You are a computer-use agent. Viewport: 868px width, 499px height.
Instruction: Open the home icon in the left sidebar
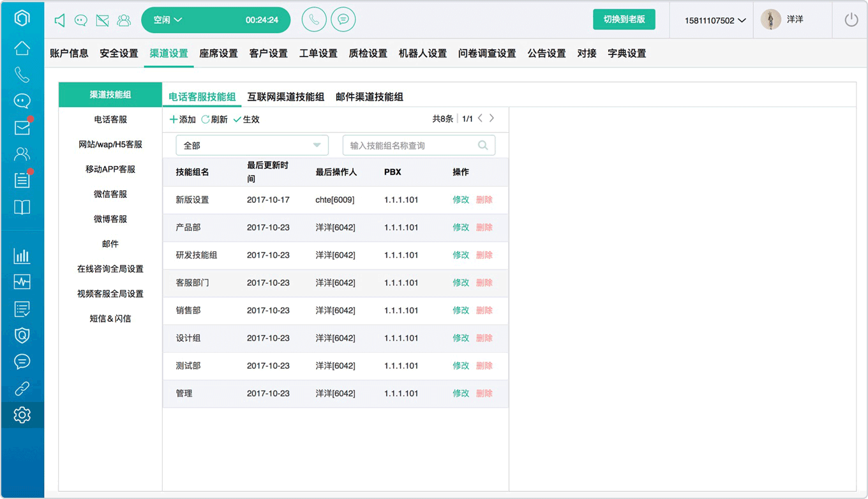click(x=22, y=48)
